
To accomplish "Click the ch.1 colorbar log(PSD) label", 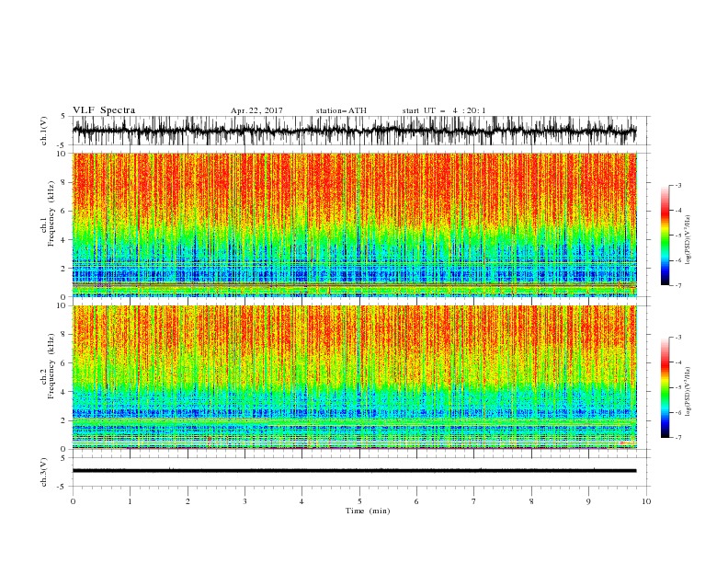I will coord(688,240).
